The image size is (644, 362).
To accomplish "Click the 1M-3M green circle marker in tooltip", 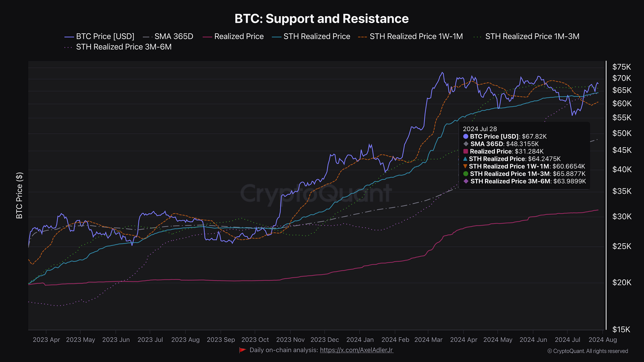I will [x=466, y=174].
